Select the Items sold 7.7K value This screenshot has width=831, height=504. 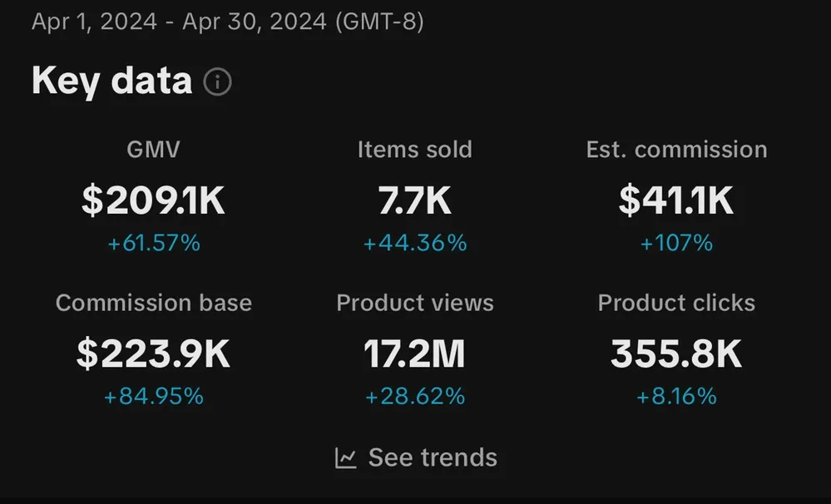(x=414, y=200)
